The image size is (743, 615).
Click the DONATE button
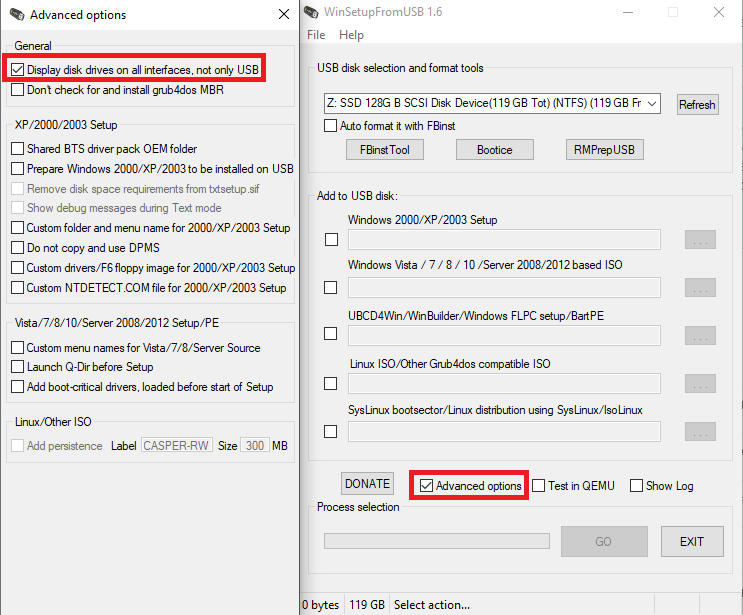367,484
